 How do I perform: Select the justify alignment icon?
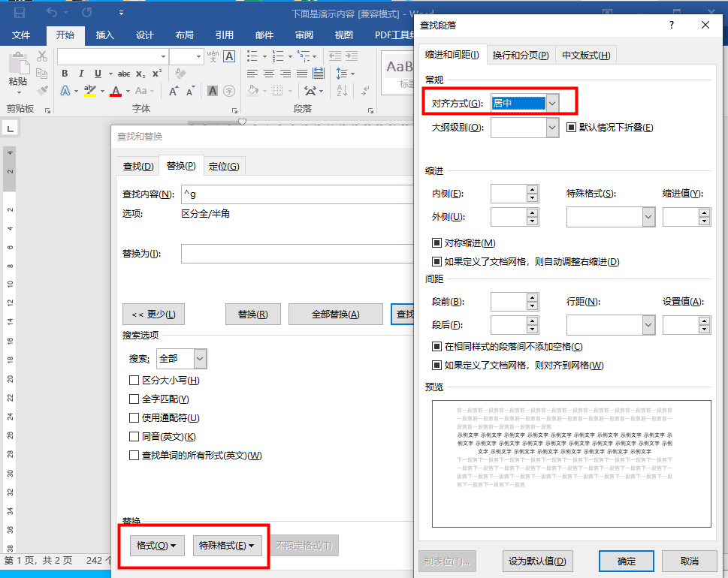301,73
